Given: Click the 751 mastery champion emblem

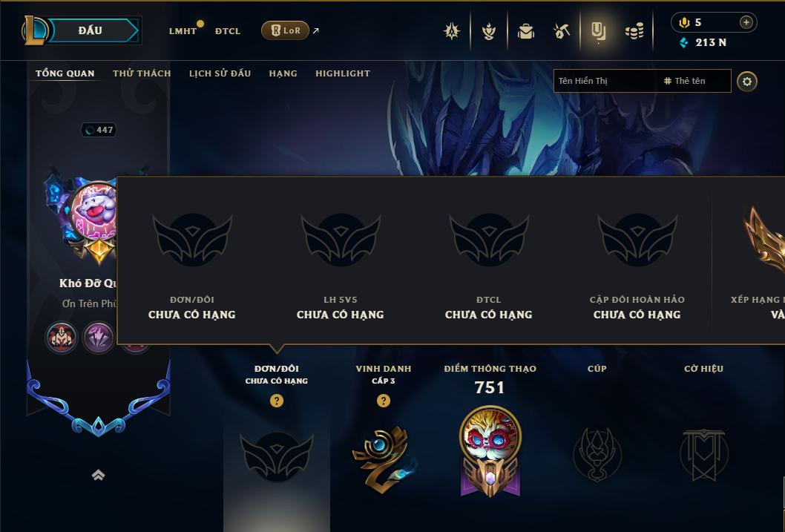Looking at the screenshot, I should pyautogui.click(x=490, y=450).
